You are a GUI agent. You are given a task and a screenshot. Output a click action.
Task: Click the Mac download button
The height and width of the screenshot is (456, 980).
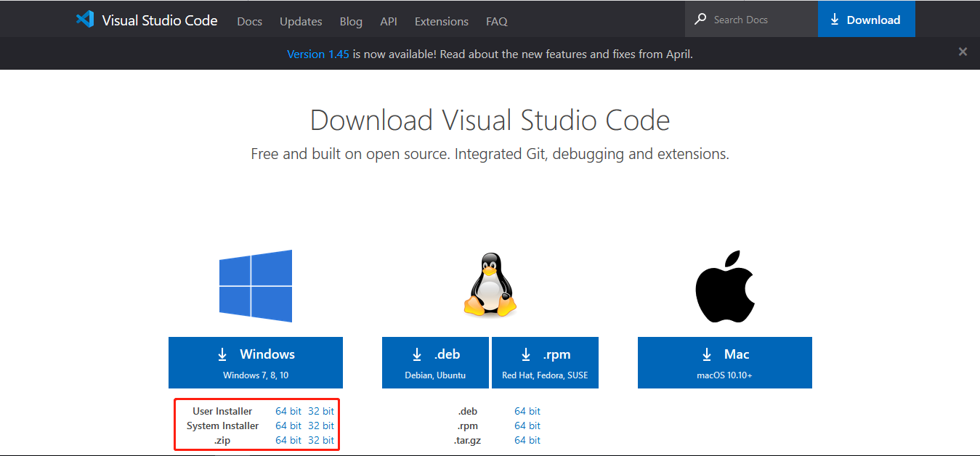coord(725,362)
